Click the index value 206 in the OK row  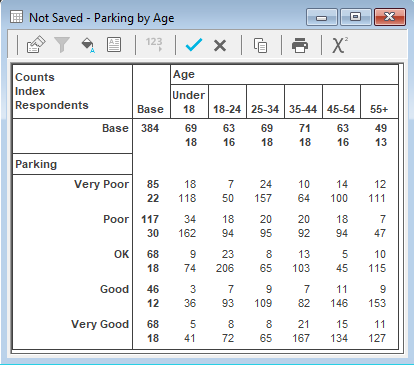225,268
